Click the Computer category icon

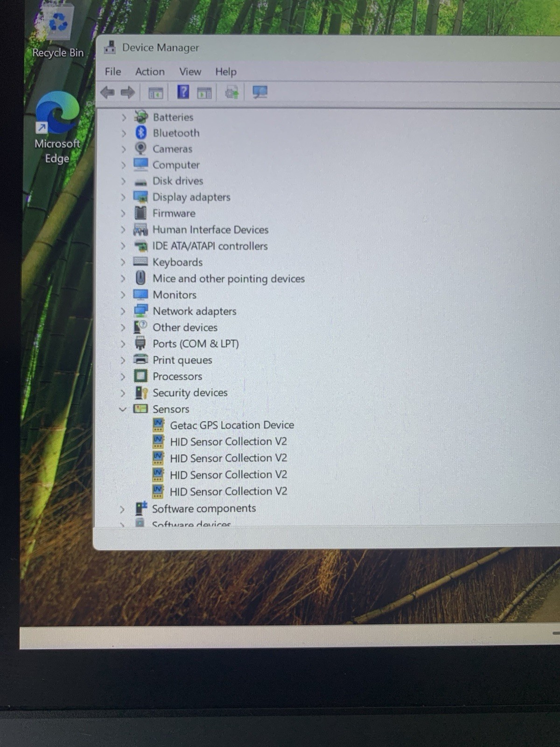pyautogui.click(x=140, y=164)
